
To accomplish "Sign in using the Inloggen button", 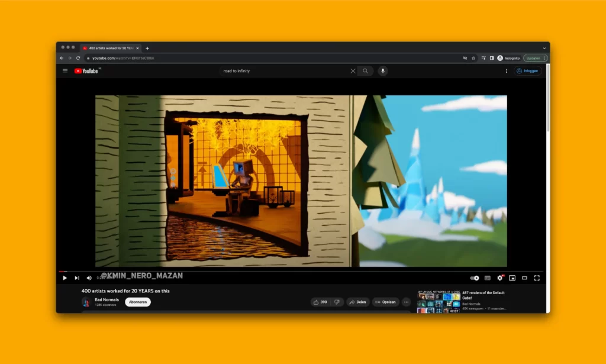I will coord(527,71).
